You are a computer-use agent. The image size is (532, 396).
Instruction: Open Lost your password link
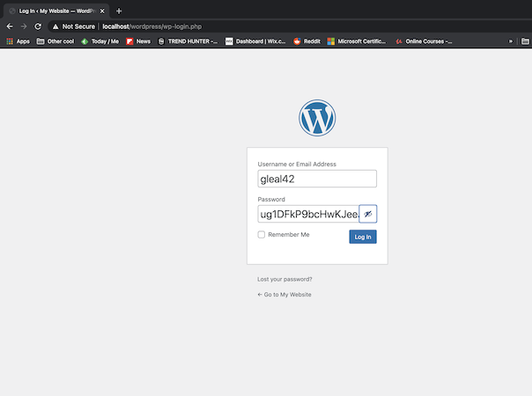click(284, 279)
